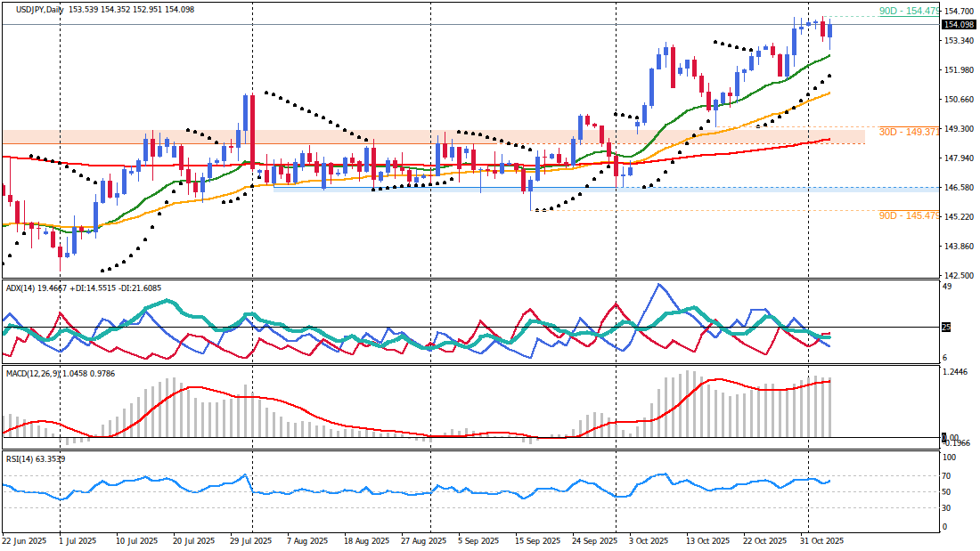980x551 pixels.
Task: Click the 3 Oct 2025 date label
Action: click(x=649, y=541)
